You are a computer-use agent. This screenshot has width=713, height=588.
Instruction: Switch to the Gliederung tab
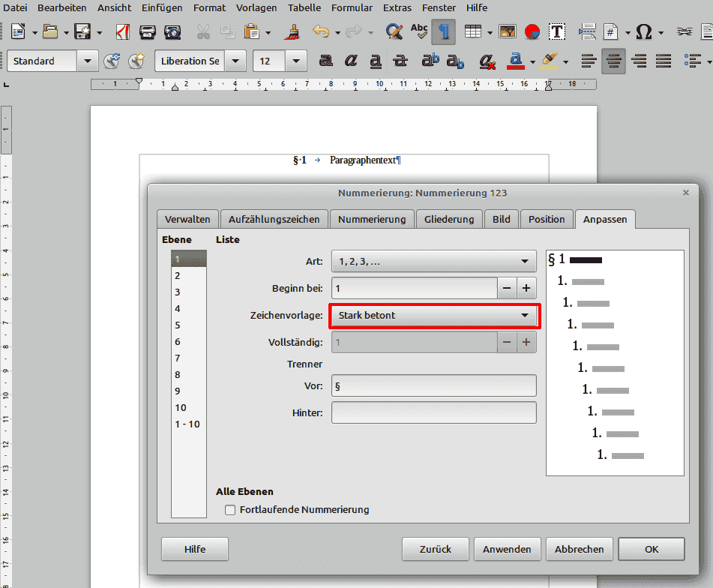point(449,219)
